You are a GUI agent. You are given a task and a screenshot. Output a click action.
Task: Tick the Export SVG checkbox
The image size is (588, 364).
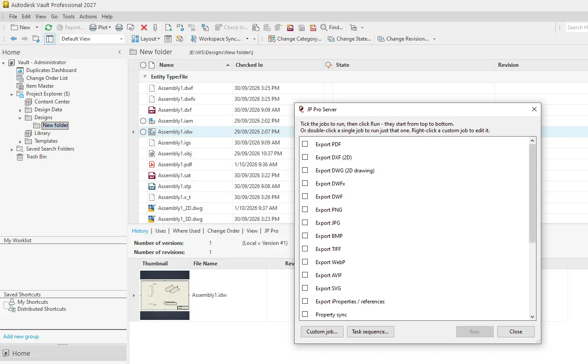coord(305,288)
